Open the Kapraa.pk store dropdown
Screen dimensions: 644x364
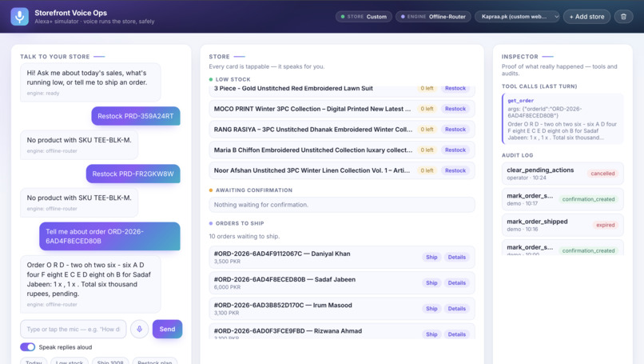[517, 17]
